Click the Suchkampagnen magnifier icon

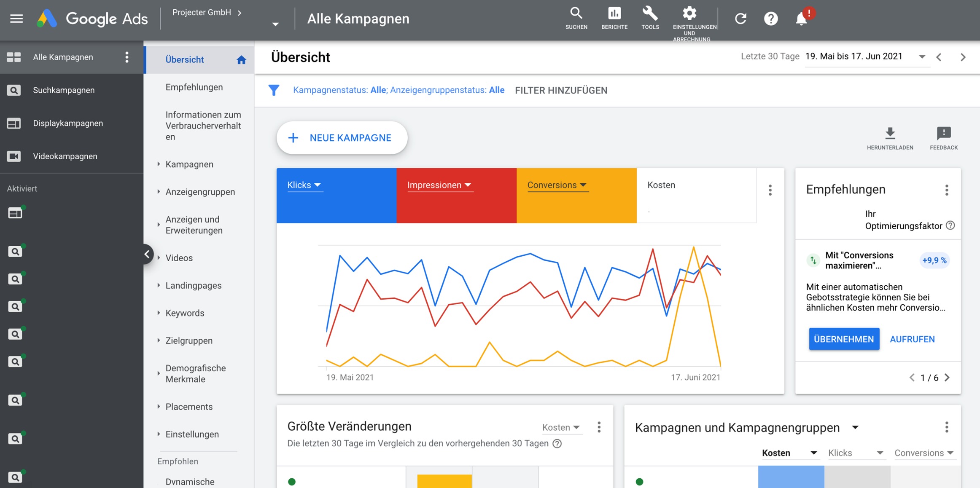[x=14, y=90]
